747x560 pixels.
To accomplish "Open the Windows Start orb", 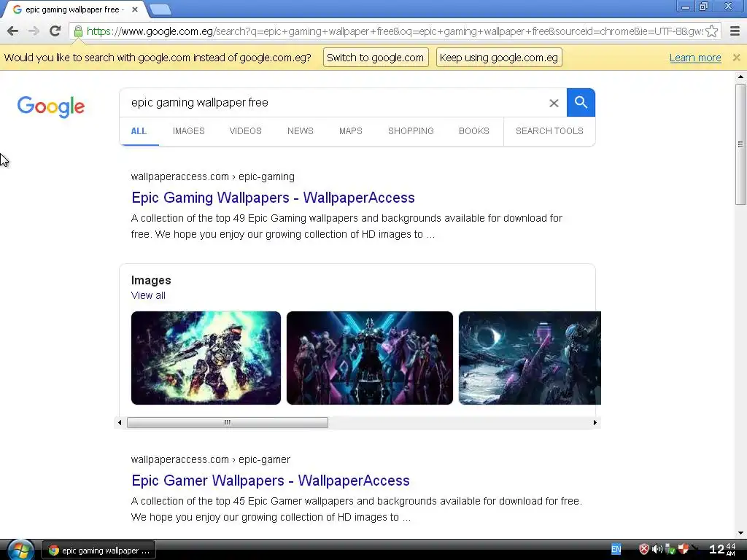I will (x=20, y=551).
